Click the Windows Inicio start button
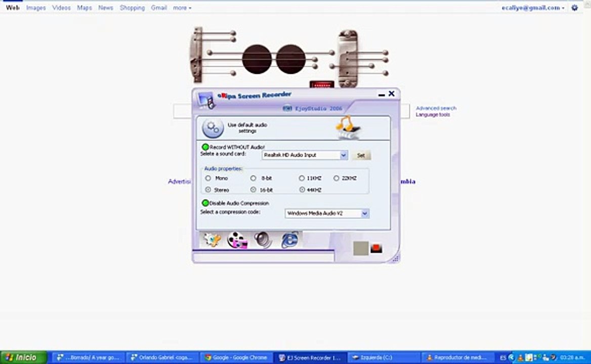 tap(23, 357)
